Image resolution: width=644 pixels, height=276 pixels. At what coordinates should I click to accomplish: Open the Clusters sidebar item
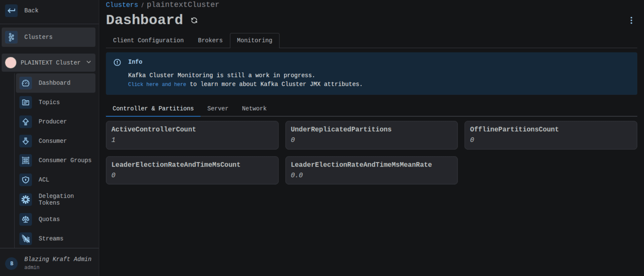pyautogui.click(x=49, y=37)
